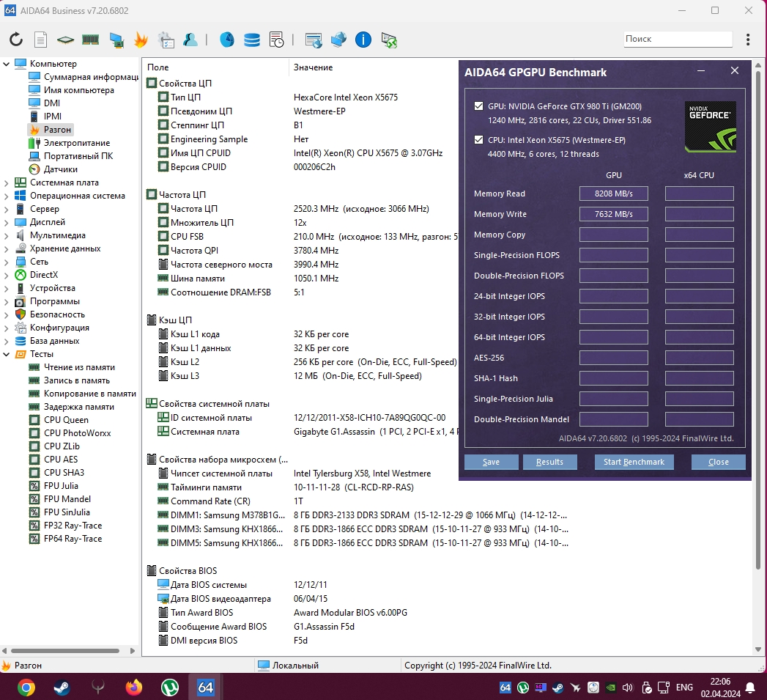767x700 pixels.
Task: Expand the Сервер tree node
Action: tap(6, 209)
